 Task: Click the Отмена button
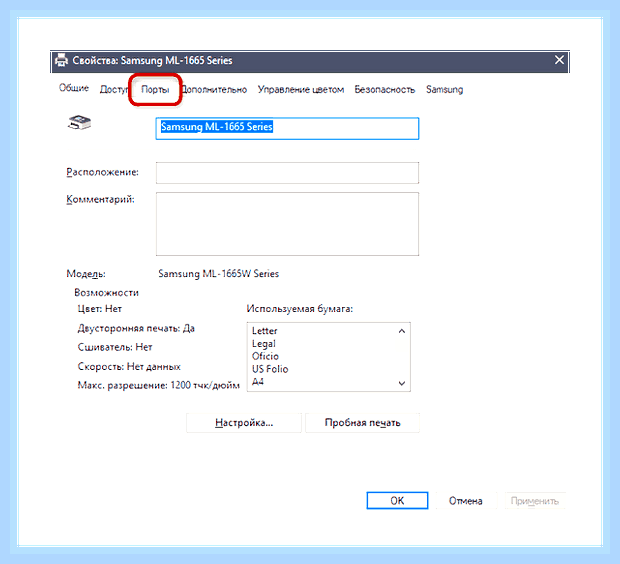coord(466,501)
